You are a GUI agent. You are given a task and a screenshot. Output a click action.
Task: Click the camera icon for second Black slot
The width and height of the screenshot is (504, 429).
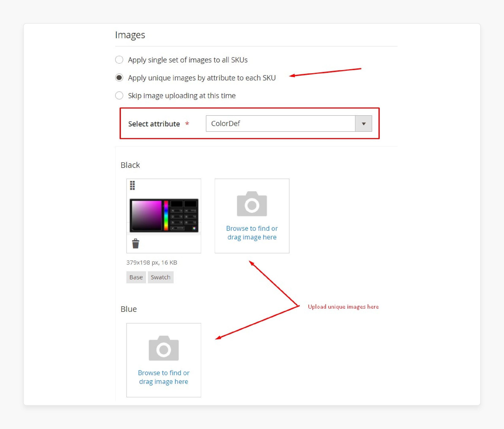tap(251, 204)
